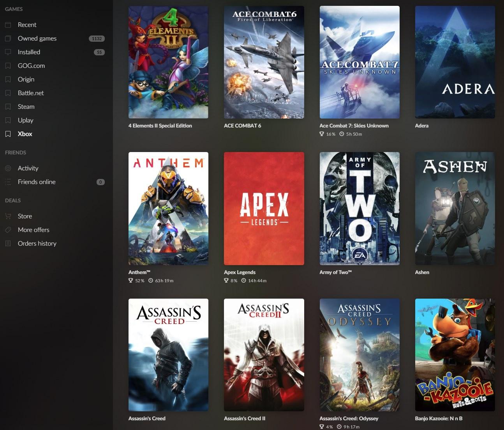Open friends Activity feed

pos(28,168)
